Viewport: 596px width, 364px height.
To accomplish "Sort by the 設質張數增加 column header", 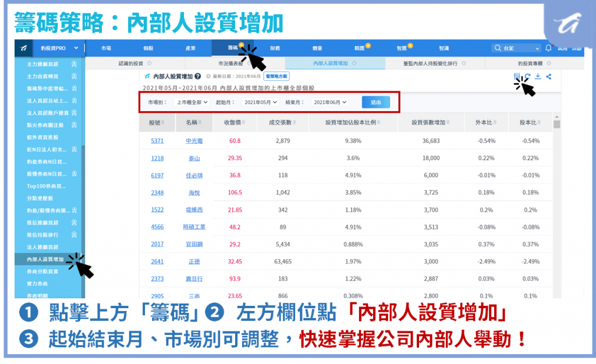I will [x=431, y=123].
